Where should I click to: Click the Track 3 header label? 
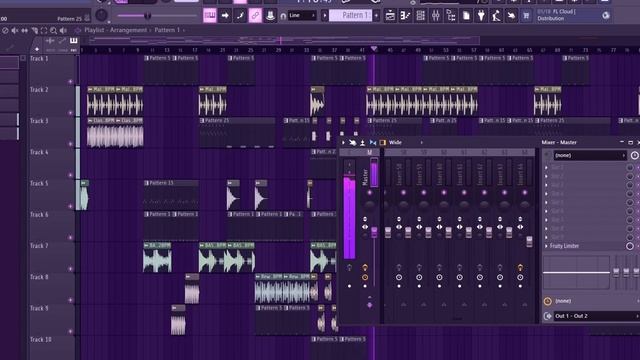[39, 121]
